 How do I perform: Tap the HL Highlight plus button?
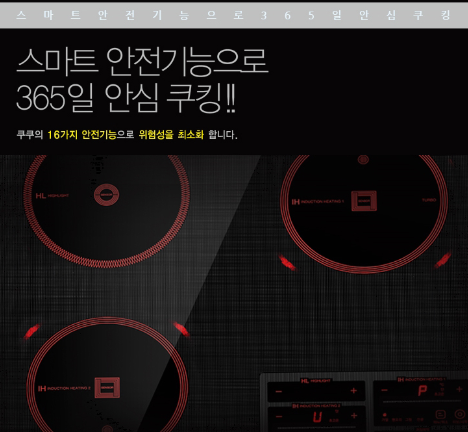click(x=354, y=391)
